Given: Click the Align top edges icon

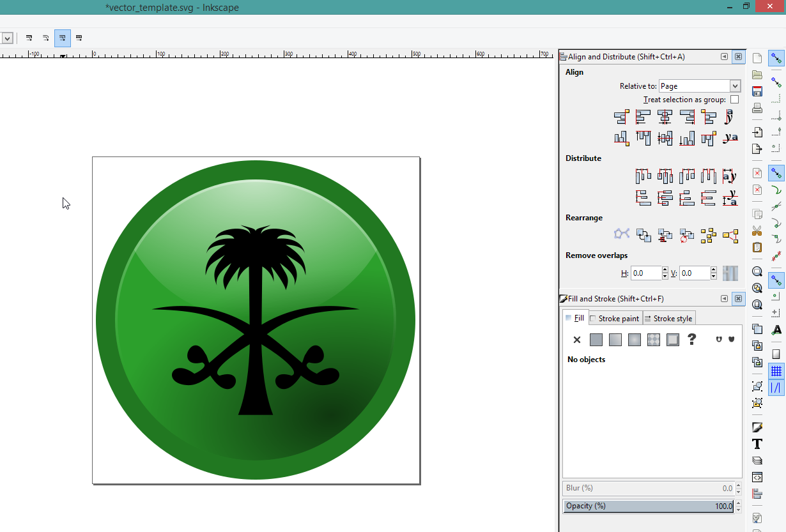Looking at the screenshot, I should [x=643, y=138].
